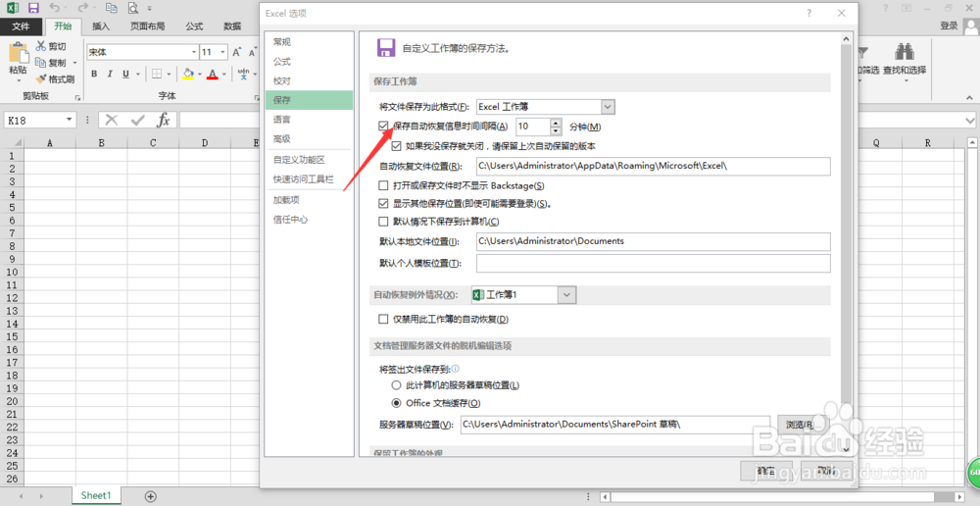Select 此计算机的服务器草稿位置 radio button
This screenshot has width=980, height=506.
(x=396, y=385)
